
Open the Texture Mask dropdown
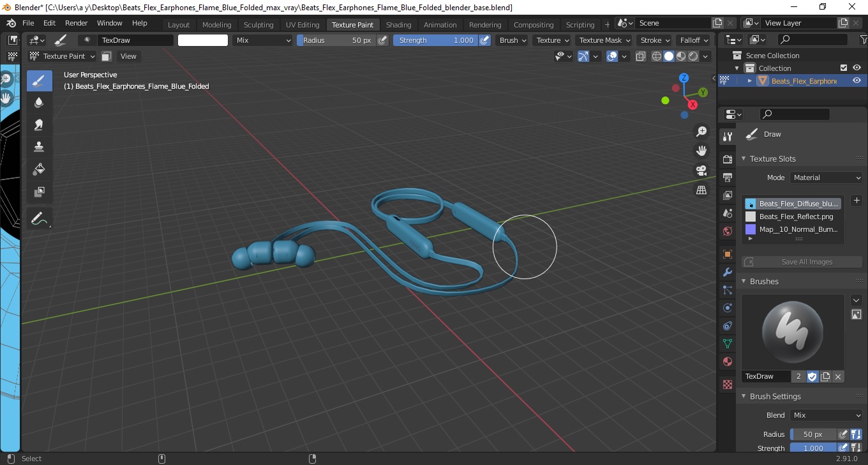pyautogui.click(x=604, y=40)
